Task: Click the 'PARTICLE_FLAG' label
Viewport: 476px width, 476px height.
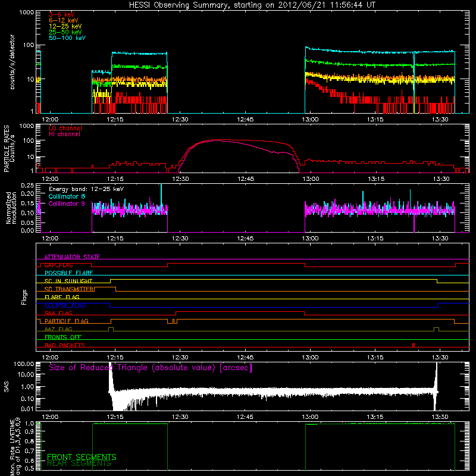Action: (x=67, y=321)
